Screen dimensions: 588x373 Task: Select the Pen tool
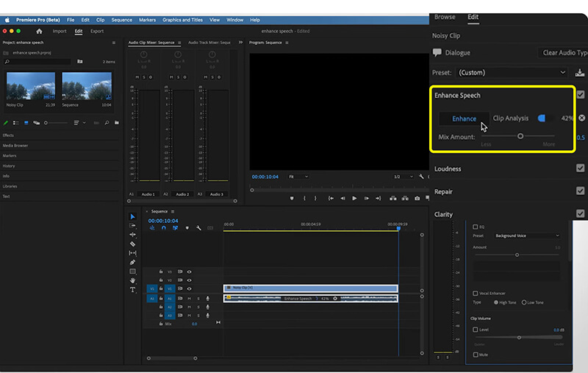(132, 263)
